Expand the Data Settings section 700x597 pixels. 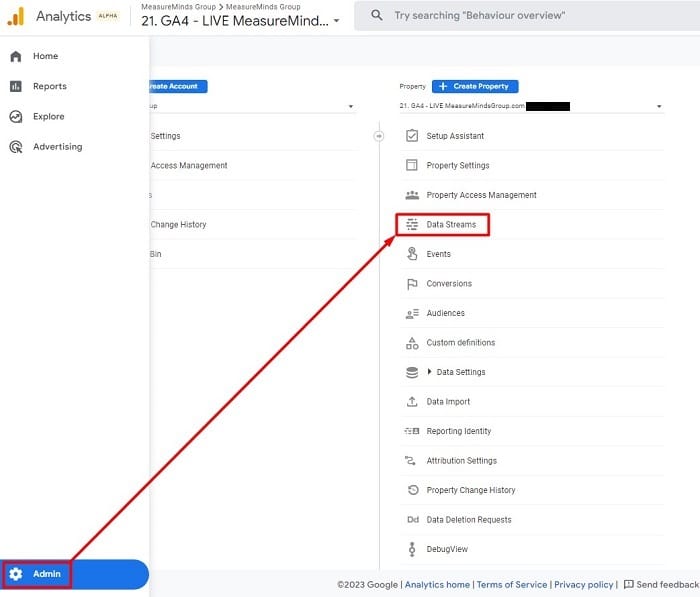pyautogui.click(x=429, y=372)
